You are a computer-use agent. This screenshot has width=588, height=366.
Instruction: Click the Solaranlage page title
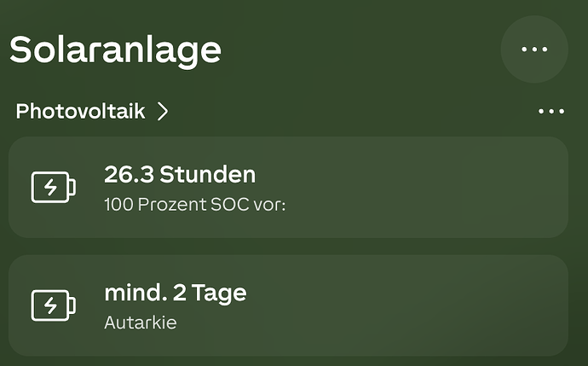pyautogui.click(x=115, y=50)
